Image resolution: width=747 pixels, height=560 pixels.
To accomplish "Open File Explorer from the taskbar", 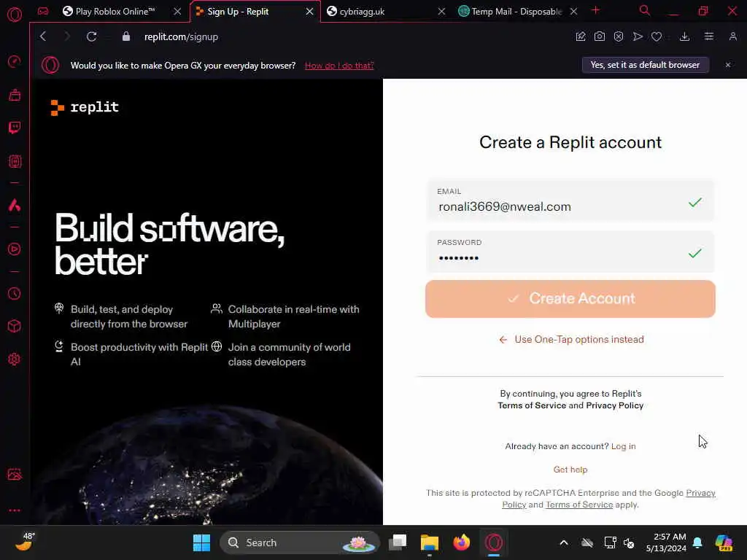I will (429, 542).
